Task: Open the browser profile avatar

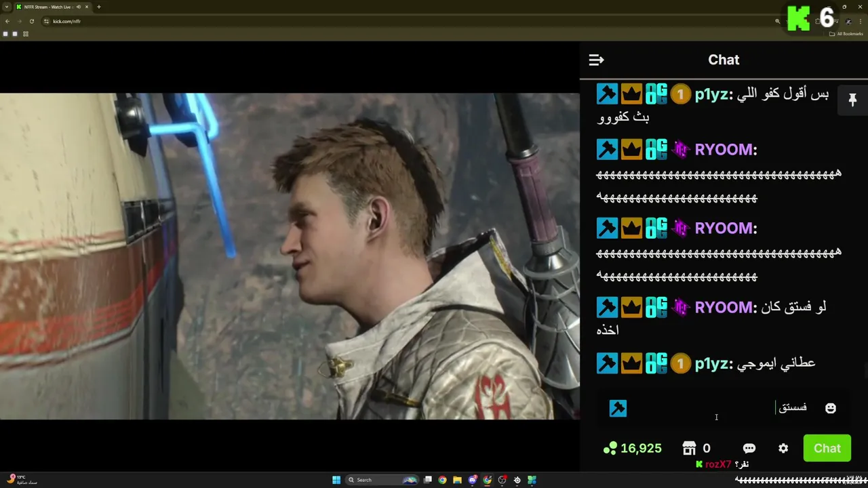Action: tap(848, 21)
